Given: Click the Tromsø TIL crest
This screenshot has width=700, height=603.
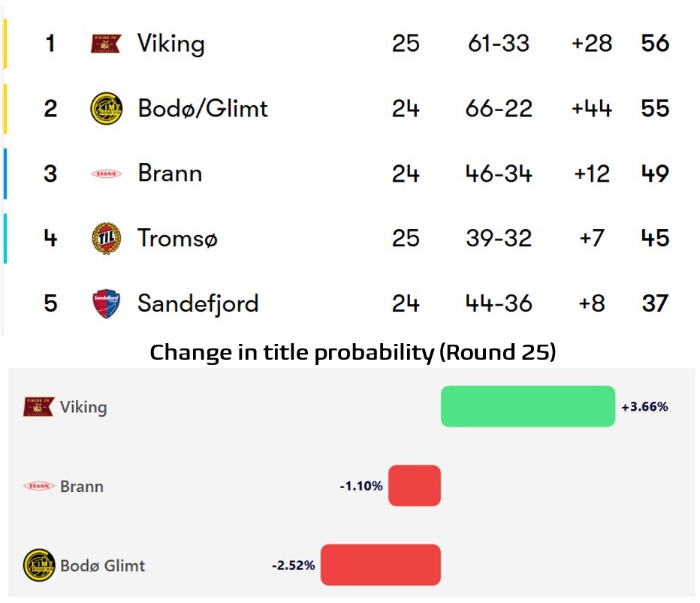Looking at the screenshot, I should (106, 238).
